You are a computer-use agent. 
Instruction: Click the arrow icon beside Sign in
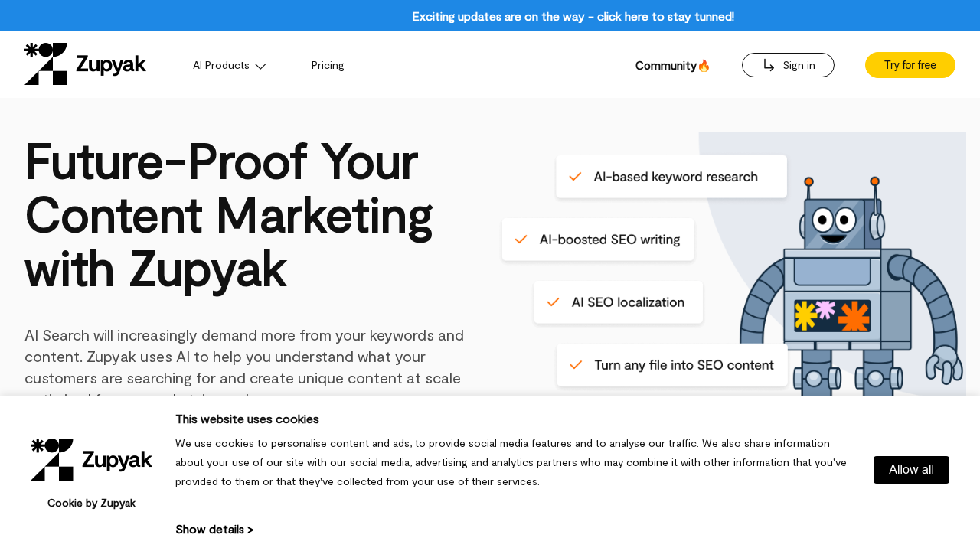(x=767, y=64)
